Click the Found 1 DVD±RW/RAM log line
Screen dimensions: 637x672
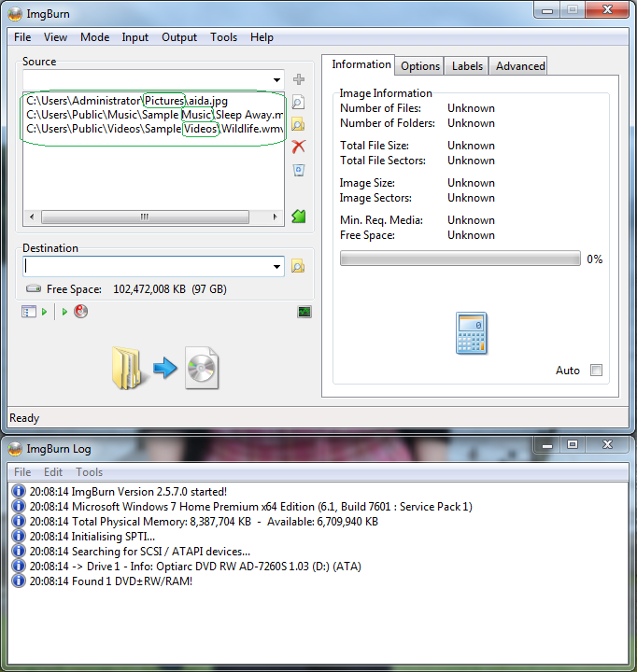(111, 581)
